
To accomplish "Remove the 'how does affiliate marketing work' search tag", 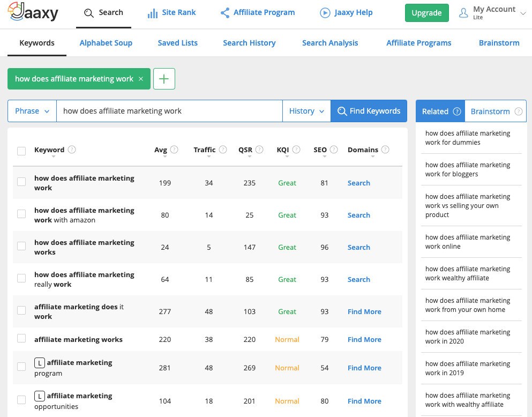I will [x=141, y=79].
